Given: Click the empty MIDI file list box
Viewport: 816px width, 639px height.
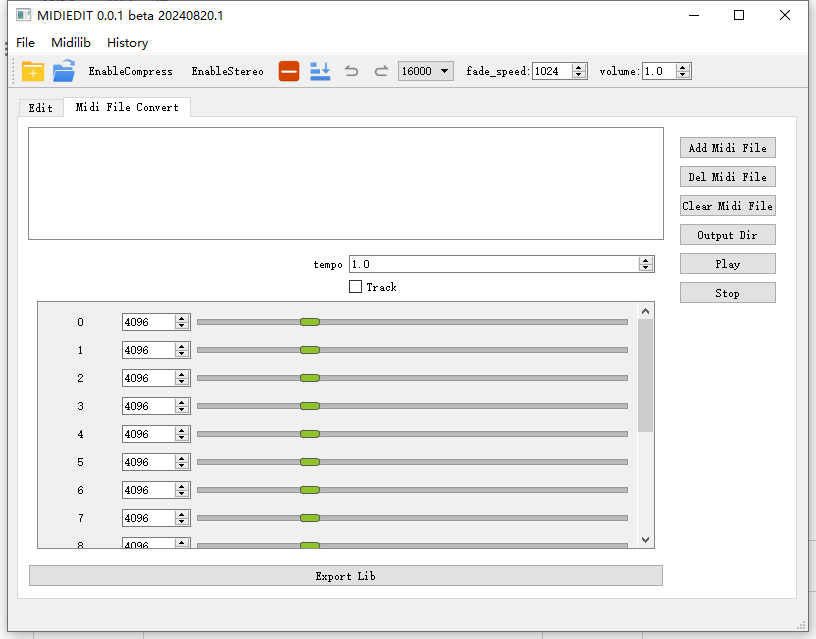Looking at the screenshot, I should (x=346, y=184).
